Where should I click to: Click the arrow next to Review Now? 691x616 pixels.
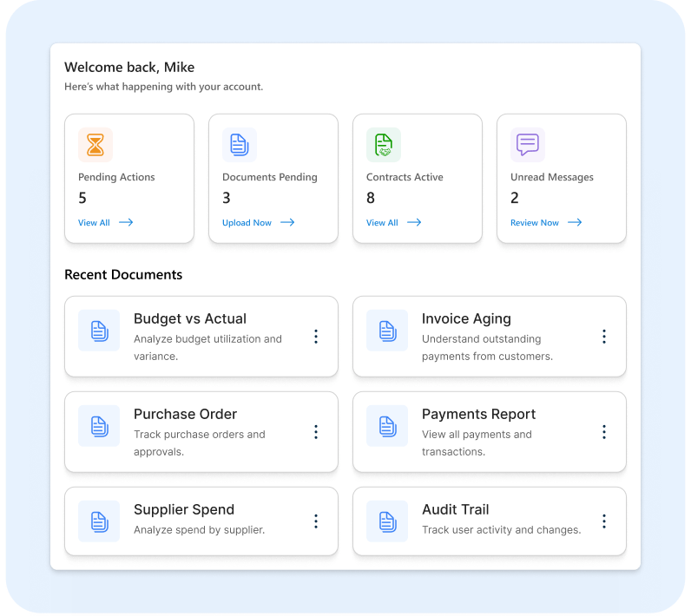pyautogui.click(x=575, y=222)
